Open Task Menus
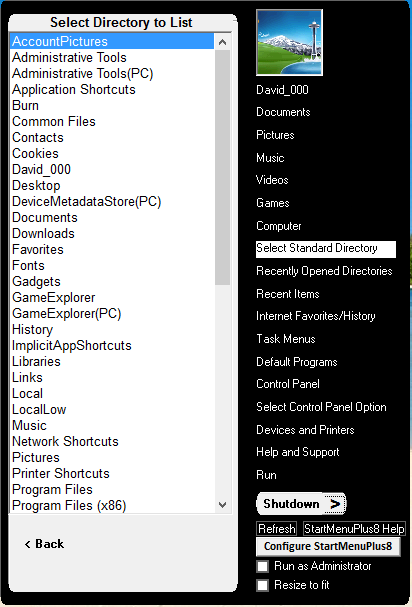The height and width of the screenshot is (607, 412). coord(286,339)
